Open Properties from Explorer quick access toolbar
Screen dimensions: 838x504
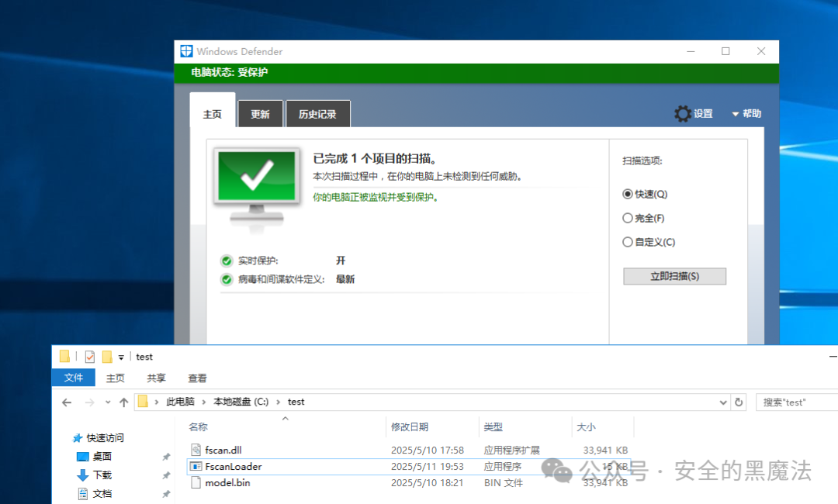tap(90, 357)
